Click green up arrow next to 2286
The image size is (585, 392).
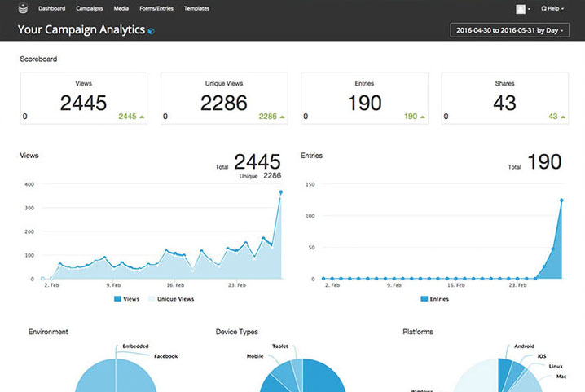[x=282, y=117]
